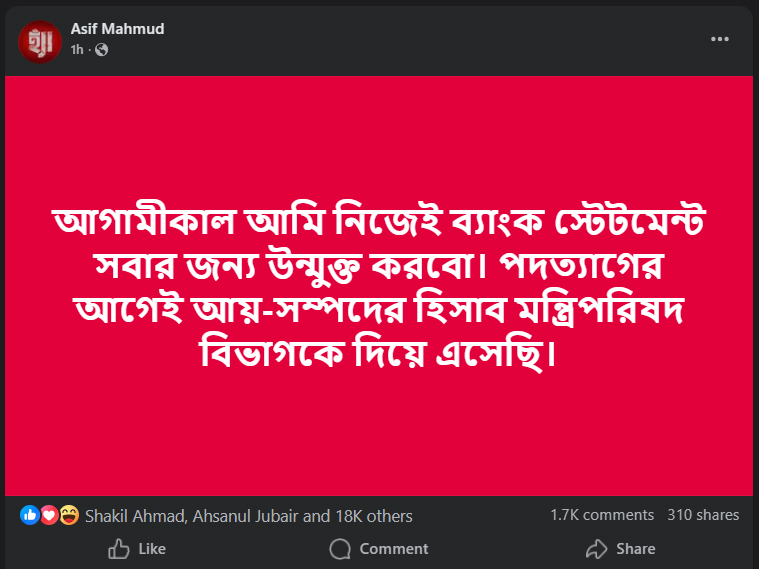
Task: Click the laughing Haha reaction emoji
Action: coord(69,516)
